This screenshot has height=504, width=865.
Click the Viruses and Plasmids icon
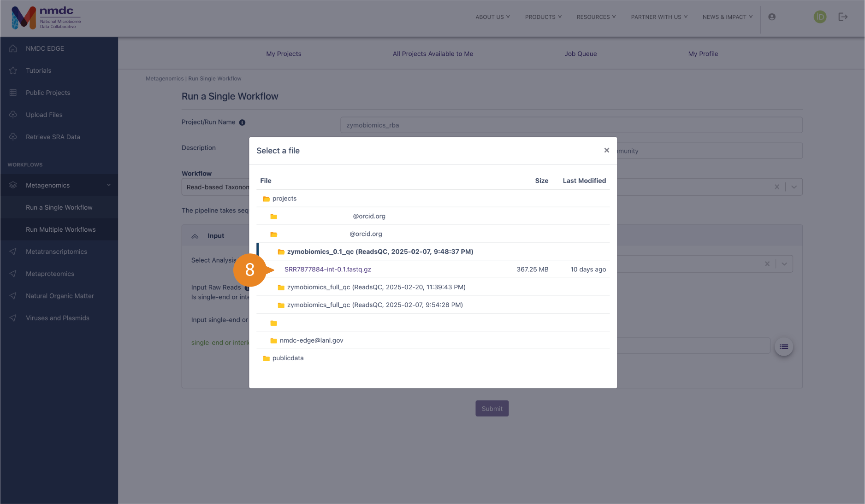[13, 318]
